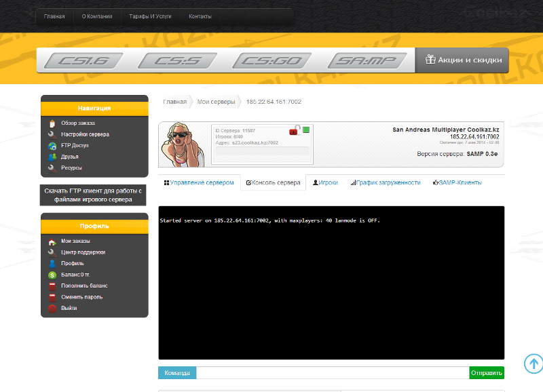Click the wrench icon beside Настройки сервера
The width and height of the screenshot is (543, 392).
[x=52, y=134]
